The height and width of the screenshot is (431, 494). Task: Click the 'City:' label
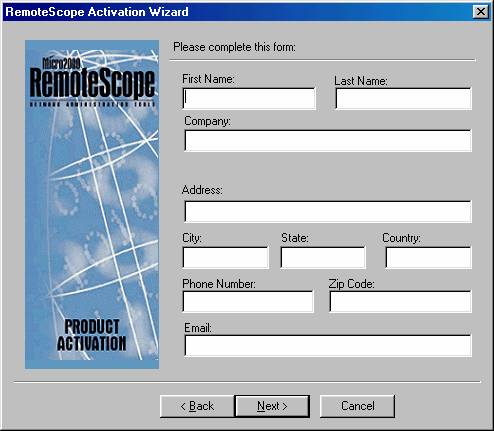[x=192, y=238]
